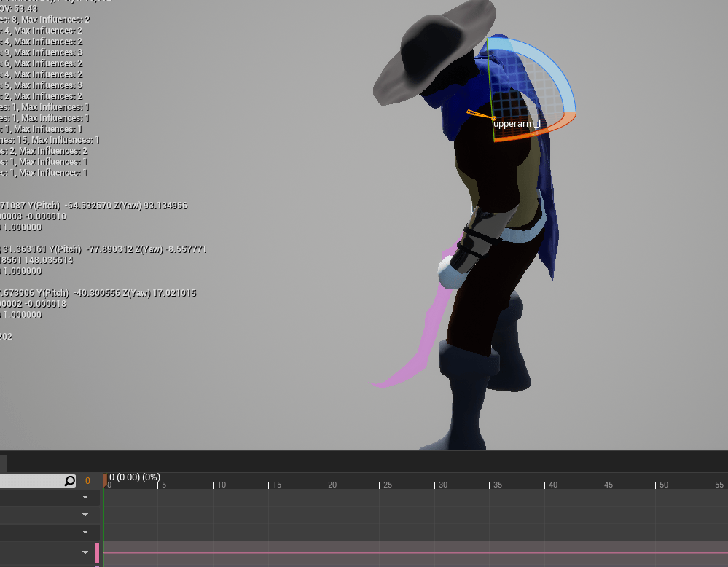The image size is (728, 567).
Task: Select the upperarm_l bone label in the viewport
Action: (517, 124)
